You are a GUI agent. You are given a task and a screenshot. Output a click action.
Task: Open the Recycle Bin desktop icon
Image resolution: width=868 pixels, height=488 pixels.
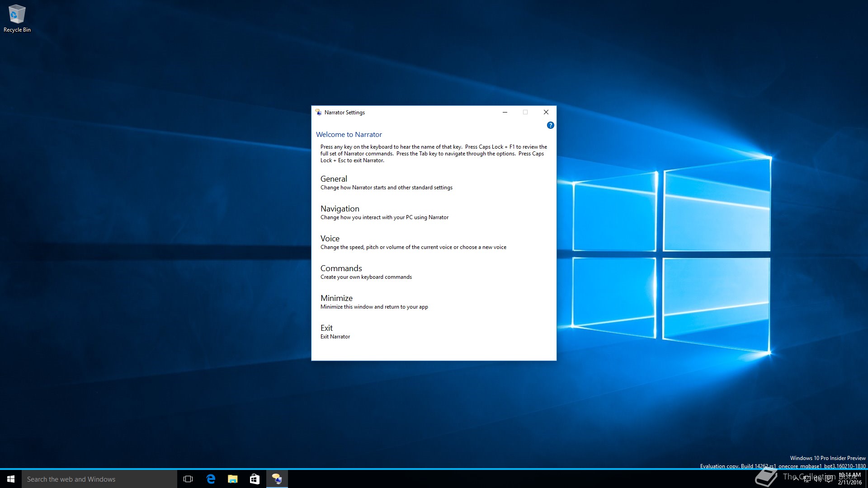pyautogui.click(x=17, y=18)
